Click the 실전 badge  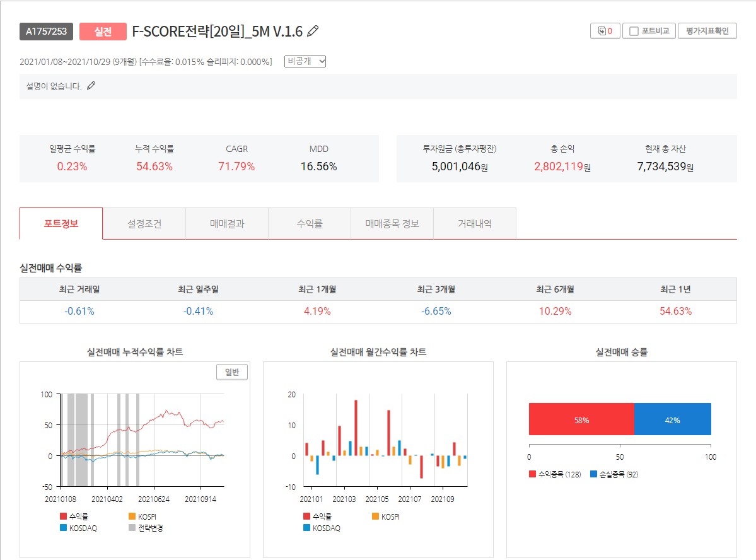tap(103, 32)
